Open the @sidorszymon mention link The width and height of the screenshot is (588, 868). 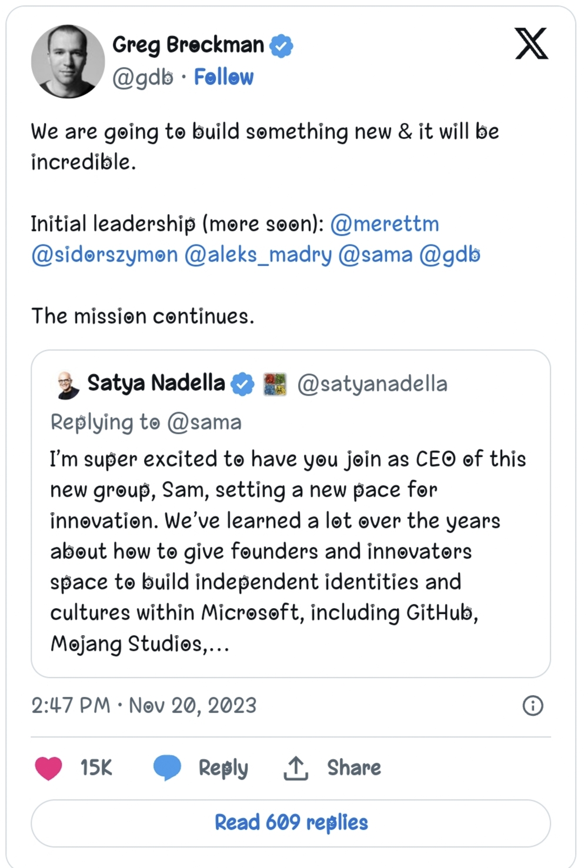pos(105,255)
